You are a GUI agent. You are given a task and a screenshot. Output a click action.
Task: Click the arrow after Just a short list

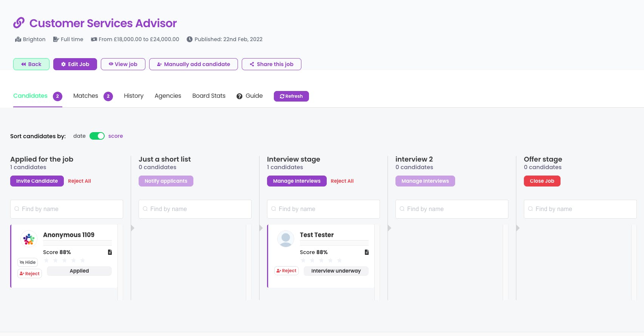(261, 228)
